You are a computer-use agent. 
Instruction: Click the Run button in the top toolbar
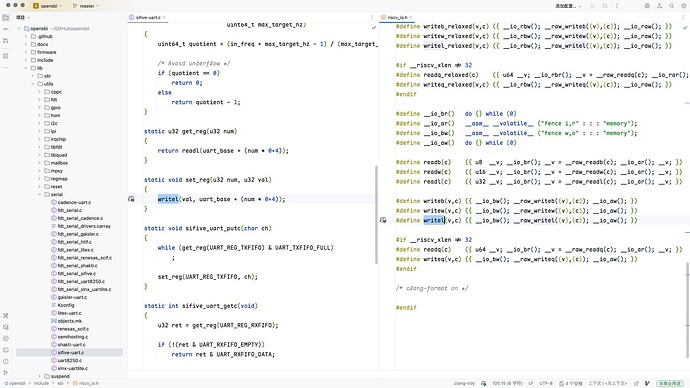click(x=593, y=6)
